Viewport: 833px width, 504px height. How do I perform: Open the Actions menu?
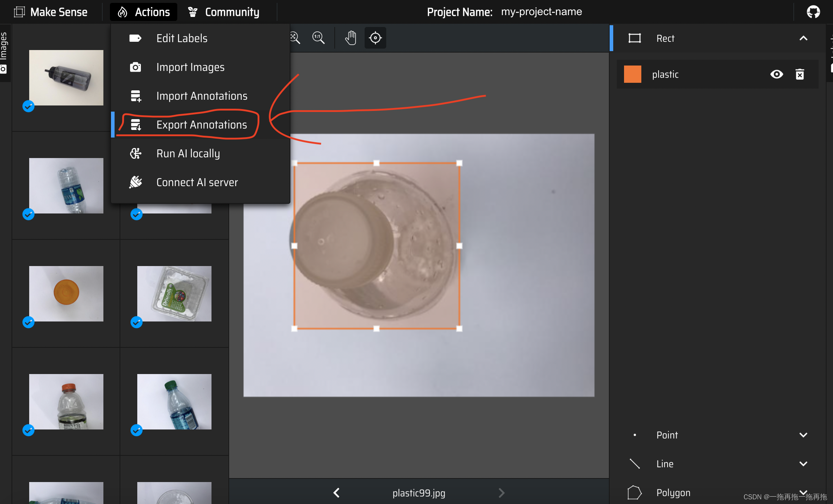(143, 12)
